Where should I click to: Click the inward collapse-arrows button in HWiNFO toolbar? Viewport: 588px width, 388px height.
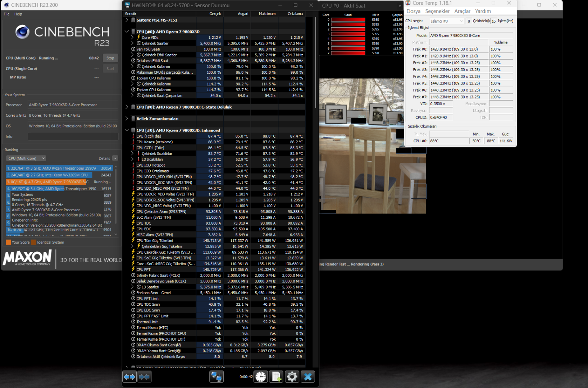(x=144, y=377)
